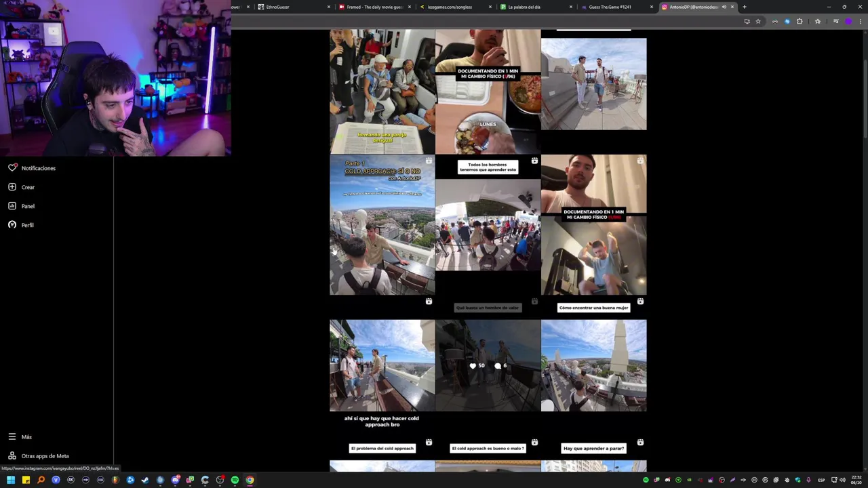Open the ESP language indicator
The height and width of the screenshot is (488, 868).
(821, 480)
